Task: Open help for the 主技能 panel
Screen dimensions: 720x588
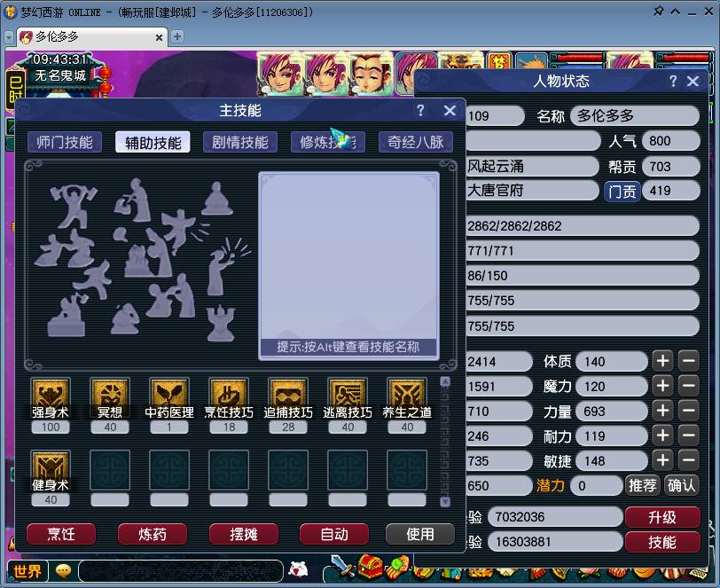Action: click(420, 111)
